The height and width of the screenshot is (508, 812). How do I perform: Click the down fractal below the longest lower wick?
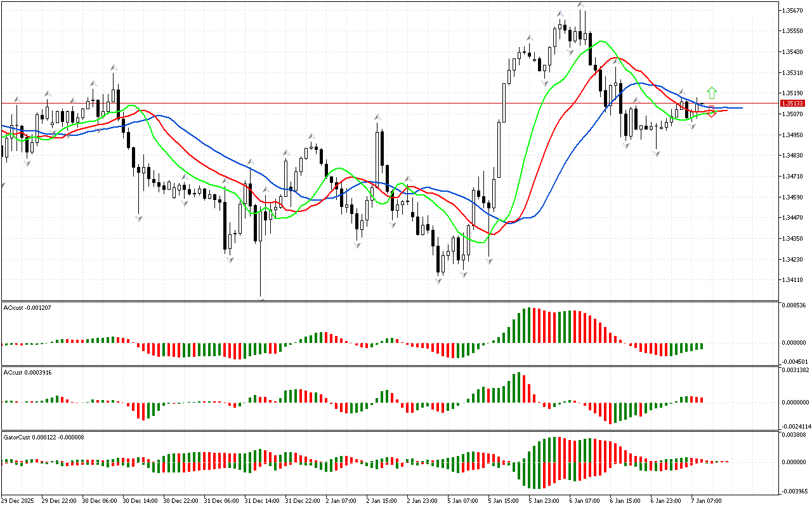coord(261,298)
